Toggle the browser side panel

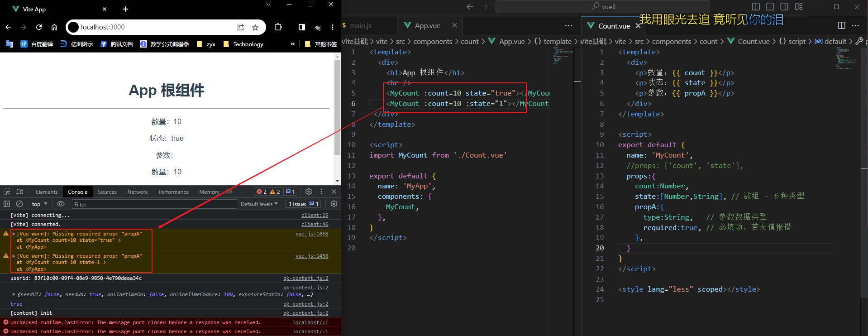302,27
